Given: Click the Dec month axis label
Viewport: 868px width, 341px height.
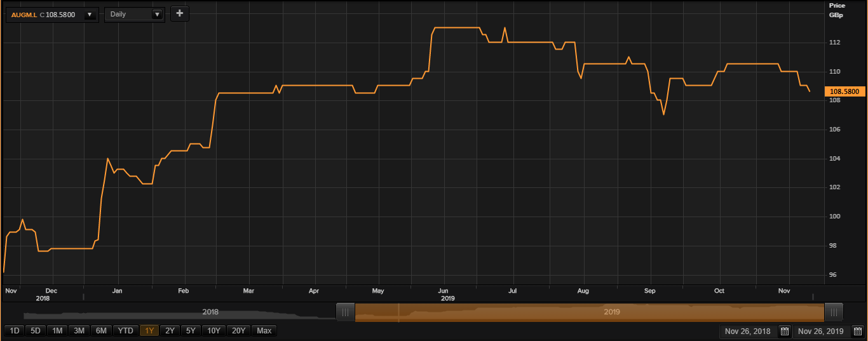Looking at the screenshot, I should (51, 291).
